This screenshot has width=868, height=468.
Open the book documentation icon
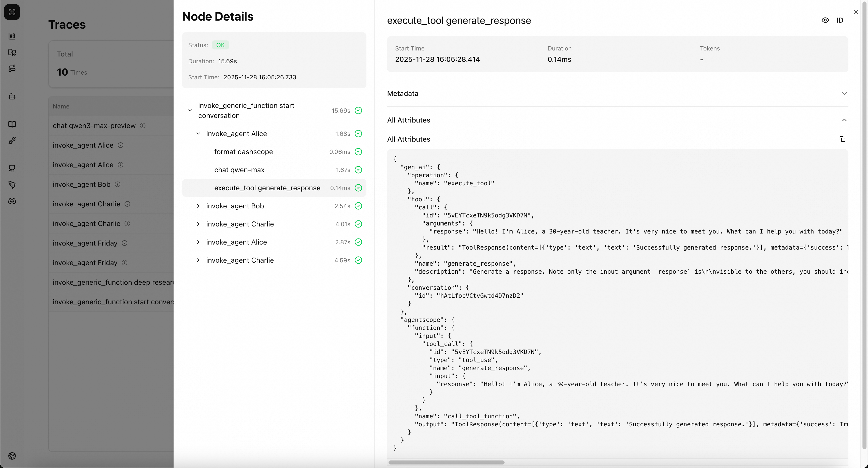pos(12,124)
